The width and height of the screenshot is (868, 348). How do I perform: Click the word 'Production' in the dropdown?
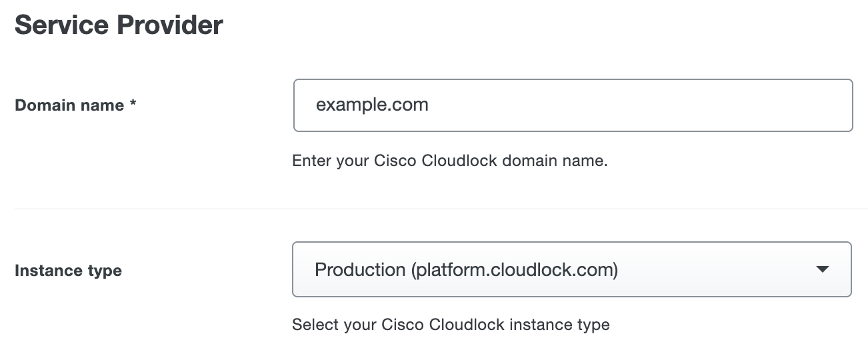click(x=360, y=269)
